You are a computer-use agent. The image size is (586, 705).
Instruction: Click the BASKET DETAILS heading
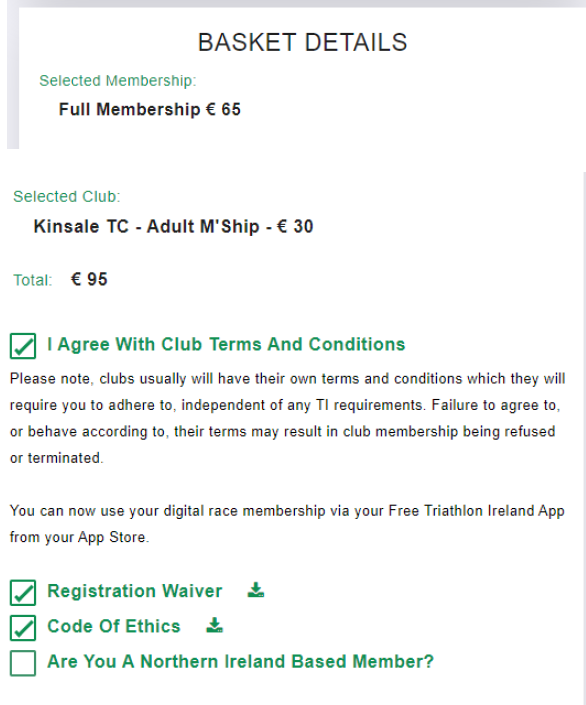point(302,43)
